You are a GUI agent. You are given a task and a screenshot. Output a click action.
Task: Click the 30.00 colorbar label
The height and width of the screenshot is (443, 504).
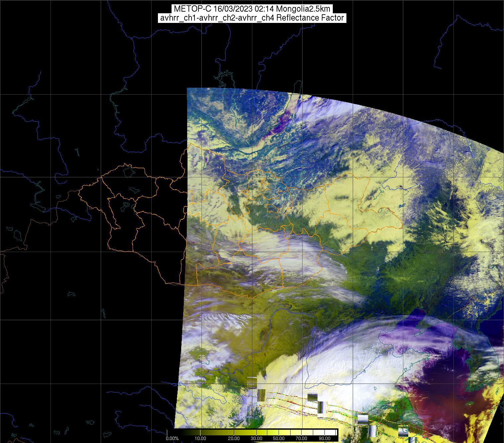[x=257, y=439]
